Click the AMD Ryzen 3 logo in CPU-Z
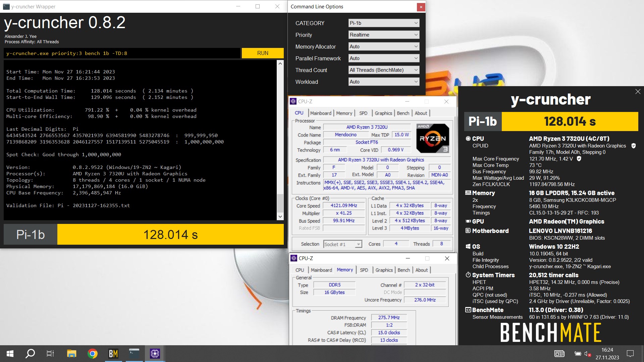This screenshot has height=362, width=644. tap(432, 138)
